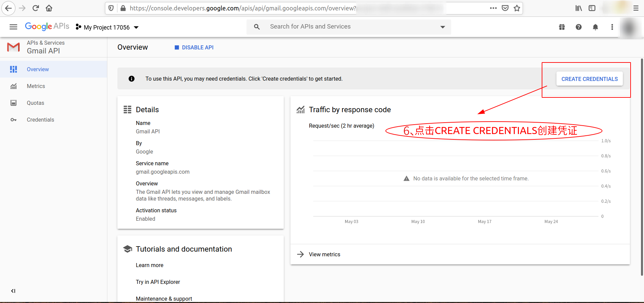Click the Tutorials and documentation heading
Image resolution: width=644 pixels, height=303 pixels.
(x=184, y=249)
